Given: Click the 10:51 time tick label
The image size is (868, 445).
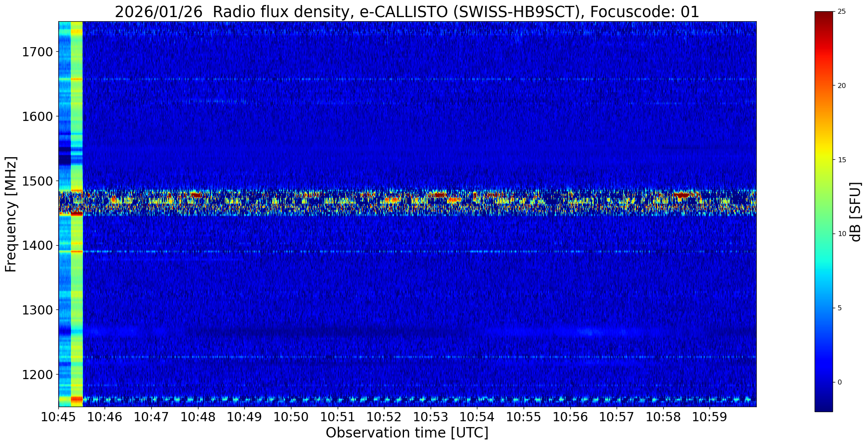Looking at the screenshot, I should (338, 417).
